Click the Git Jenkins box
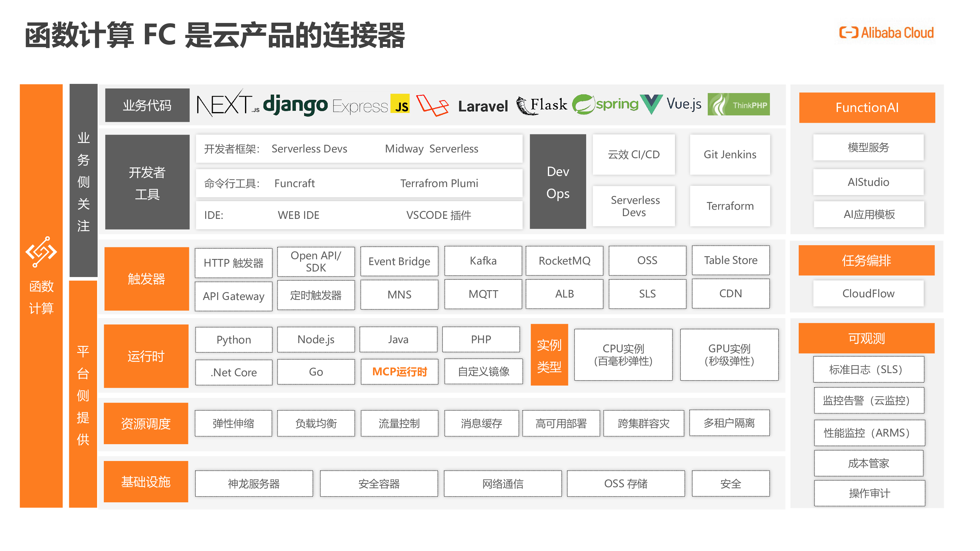 point(730,154)
